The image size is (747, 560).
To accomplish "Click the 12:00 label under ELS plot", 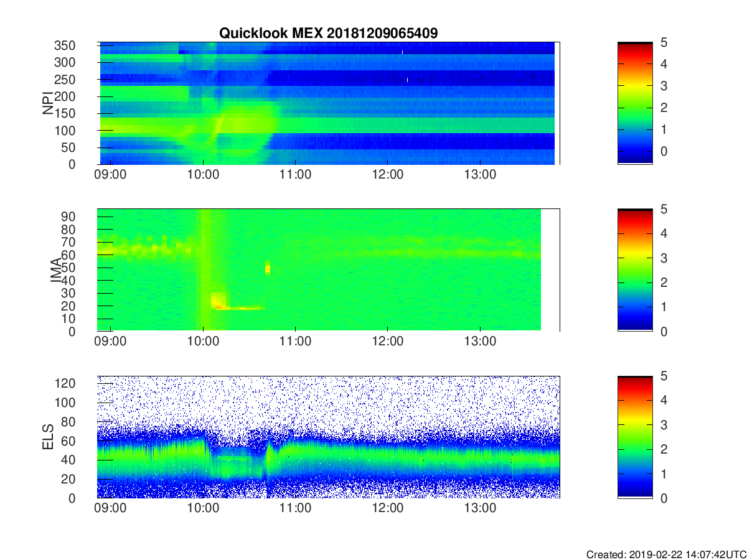I will tap(388, 508).
